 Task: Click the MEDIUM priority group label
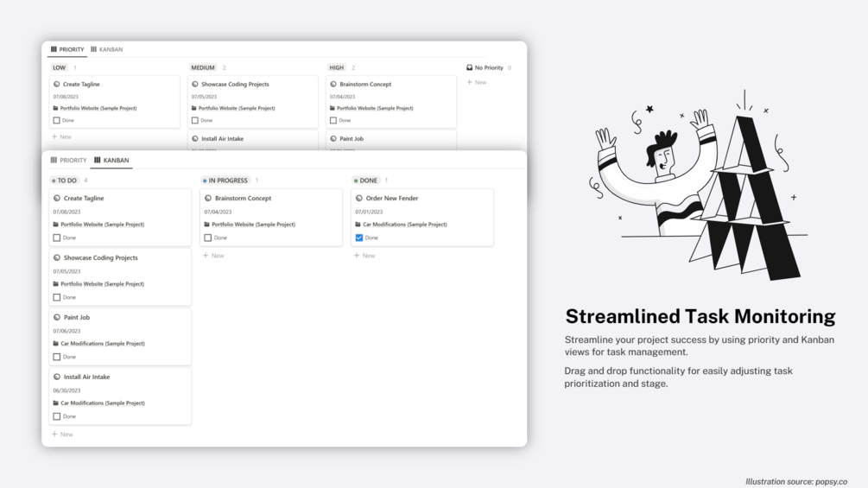[203, 67]
